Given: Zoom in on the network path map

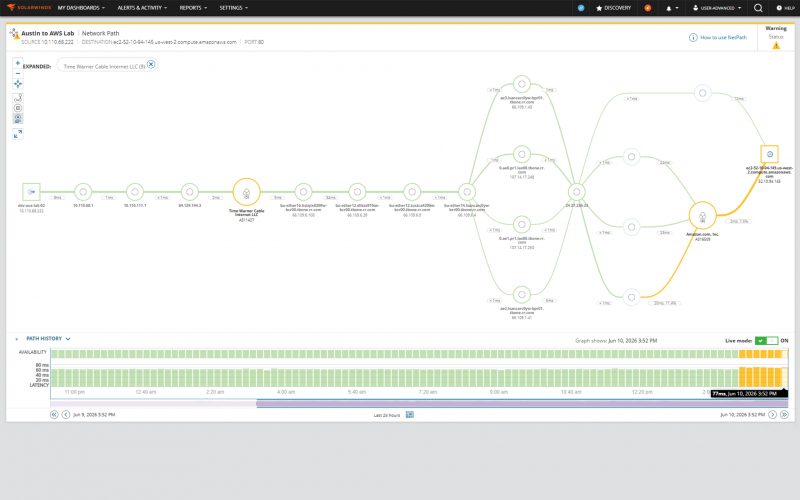Looking at the screenshot, I should tap(18, 63).
